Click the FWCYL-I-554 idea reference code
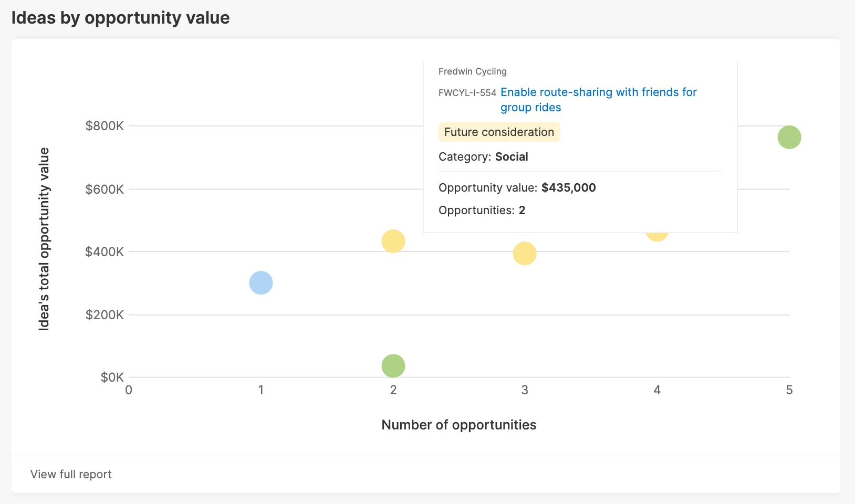The height and width of the screenshot is (504, 855). click(x=466, y=92)
